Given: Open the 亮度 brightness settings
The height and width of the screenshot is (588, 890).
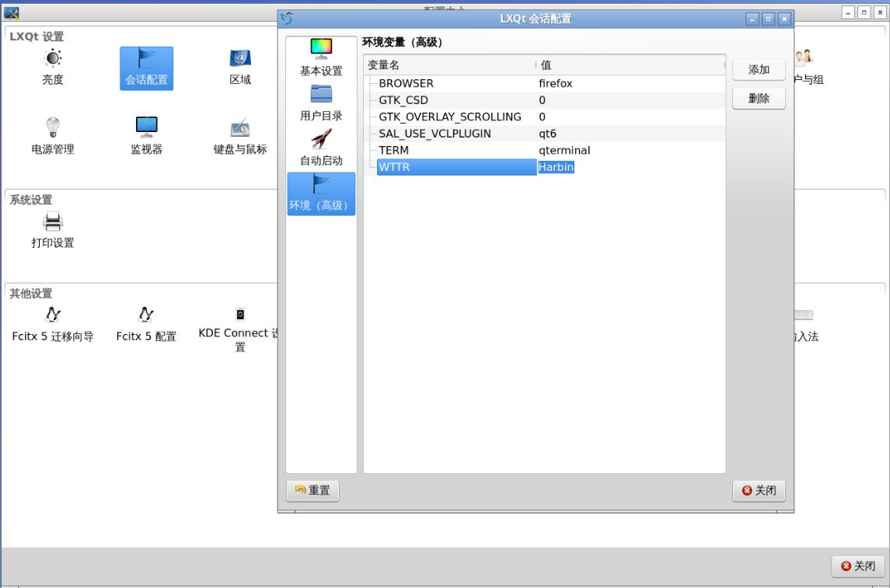Looking at the screenshot, I should click(x=53, y=68).
